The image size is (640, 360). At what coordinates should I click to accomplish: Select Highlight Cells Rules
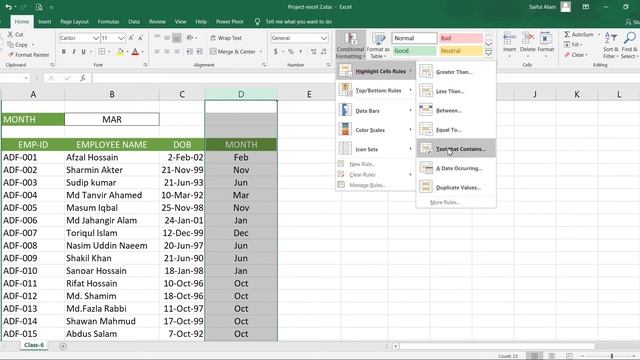[376, 71]
